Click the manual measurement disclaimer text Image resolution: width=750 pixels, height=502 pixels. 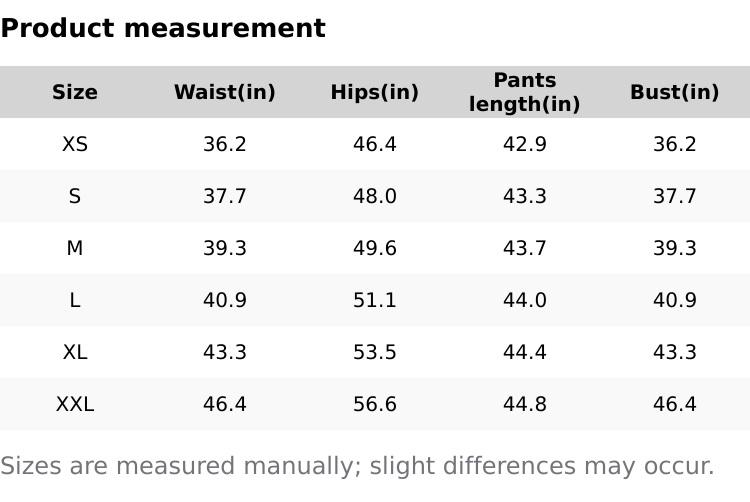pos(357,466)
